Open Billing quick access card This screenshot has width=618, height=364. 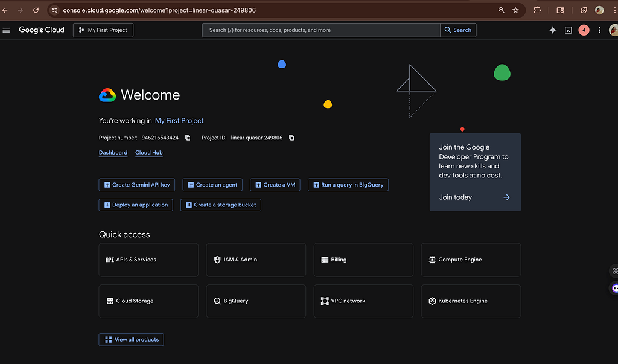(363, 260)
